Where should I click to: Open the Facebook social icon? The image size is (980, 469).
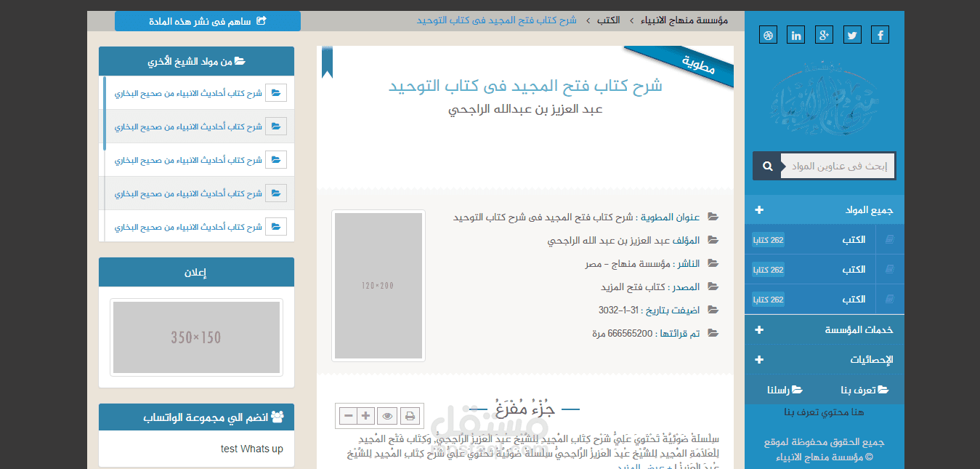click(x=880, y=35)
